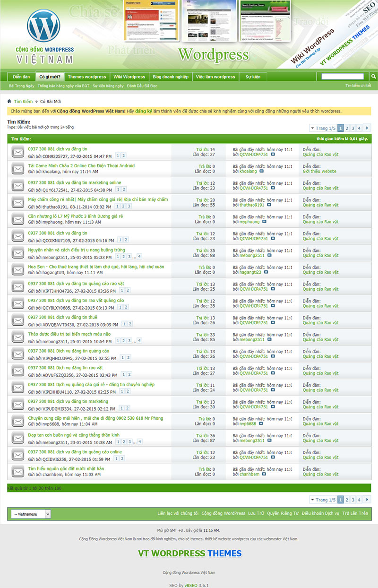378x588 pixels.
Task: Click Cộng đồng WordPress footer link
Action: pyautogui.click(x=223, y=513)
